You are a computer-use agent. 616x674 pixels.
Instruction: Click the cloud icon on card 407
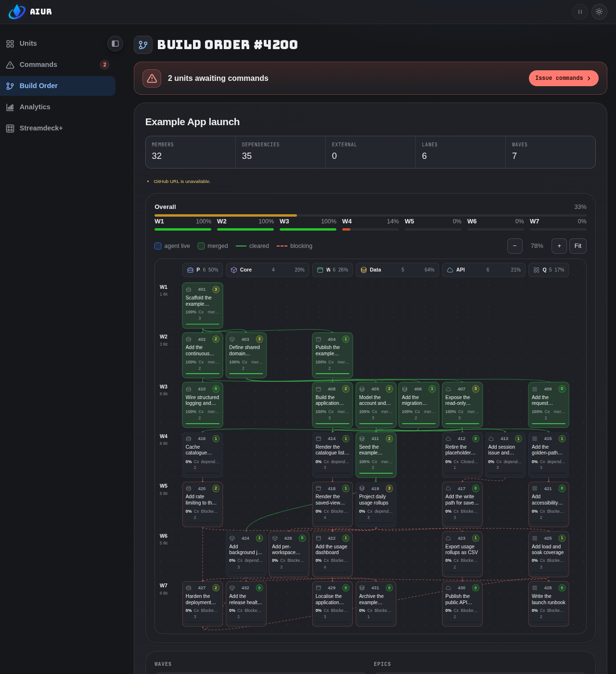point(449,389)
